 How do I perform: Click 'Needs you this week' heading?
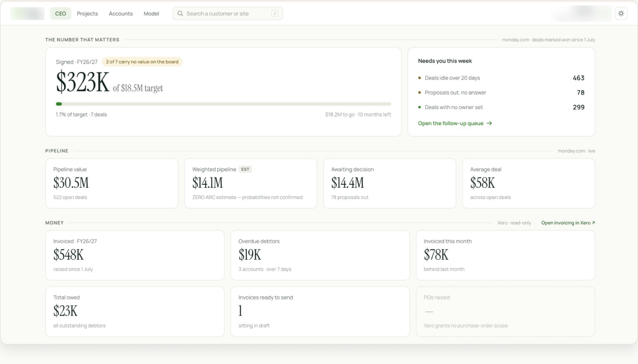445,61
